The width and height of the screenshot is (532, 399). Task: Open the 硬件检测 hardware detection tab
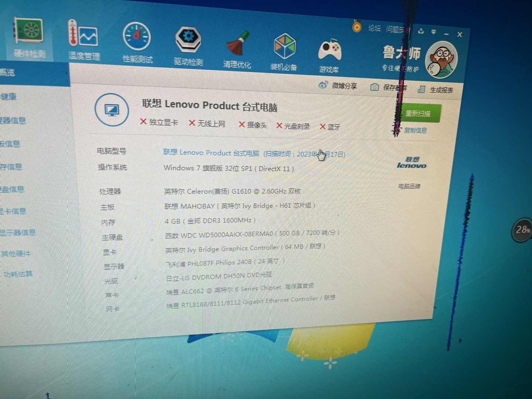29,38
